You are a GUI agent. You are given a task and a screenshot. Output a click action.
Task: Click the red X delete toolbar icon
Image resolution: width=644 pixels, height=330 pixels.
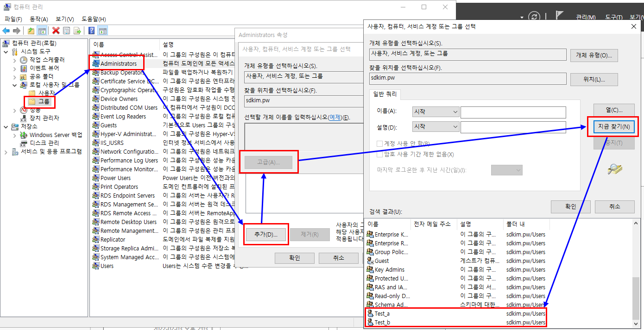56,31
